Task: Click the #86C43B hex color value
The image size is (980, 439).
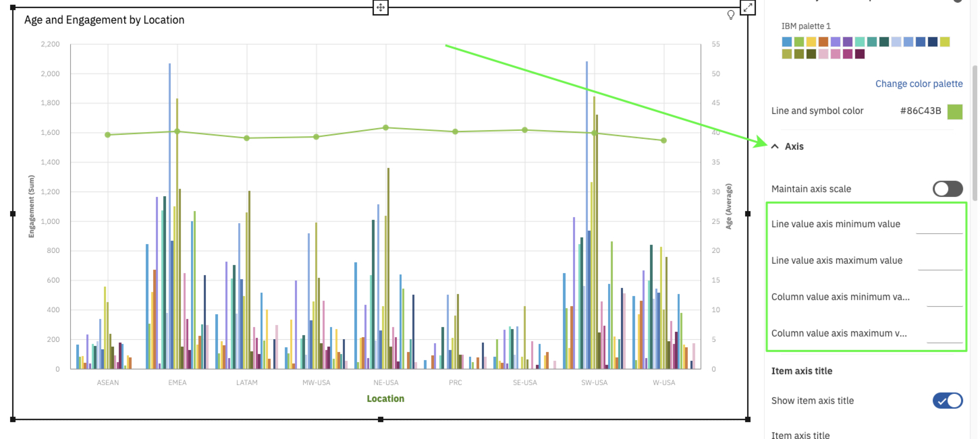Action: tap(920, 111)
